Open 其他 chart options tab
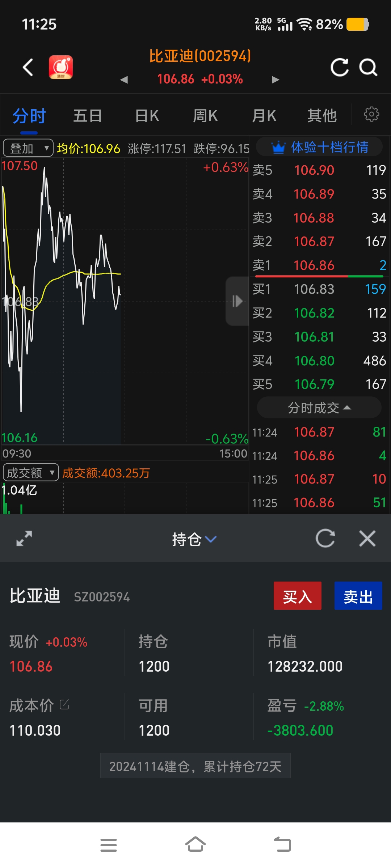Screen dimensions: 391x868 pyautogui.click(x=322, y=116)
